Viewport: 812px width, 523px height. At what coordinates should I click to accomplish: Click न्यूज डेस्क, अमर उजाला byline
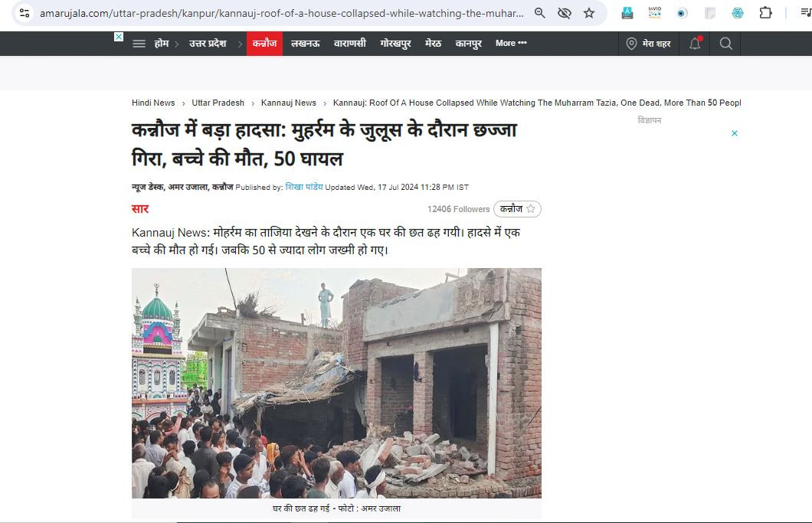click(x=182, y=187)
